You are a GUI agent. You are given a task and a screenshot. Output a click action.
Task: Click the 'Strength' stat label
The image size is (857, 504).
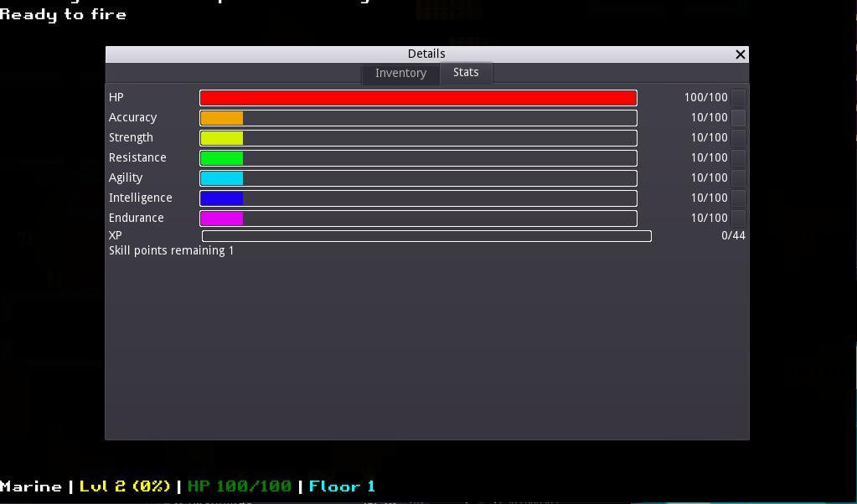[131, 138]
